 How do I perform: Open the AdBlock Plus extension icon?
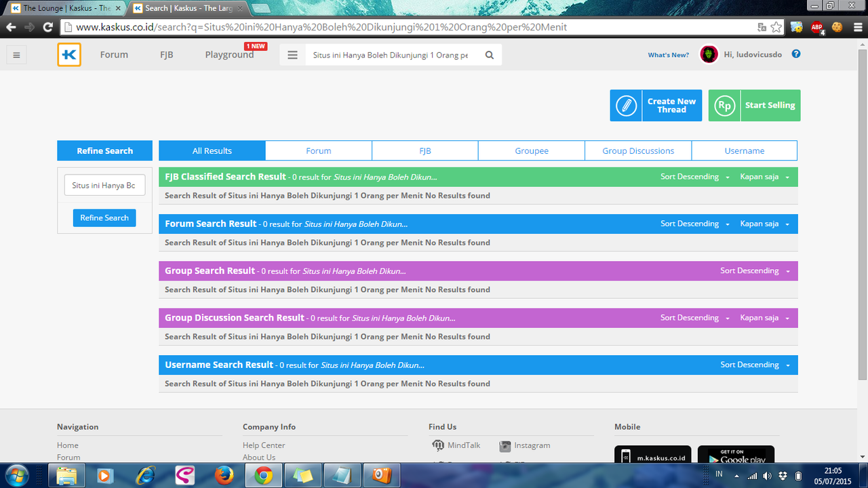pos(817,28)
